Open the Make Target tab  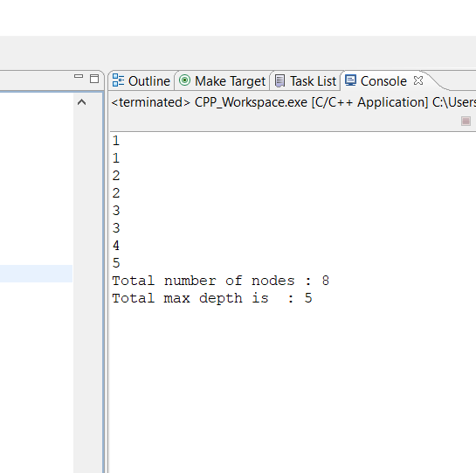pos(222,81)
